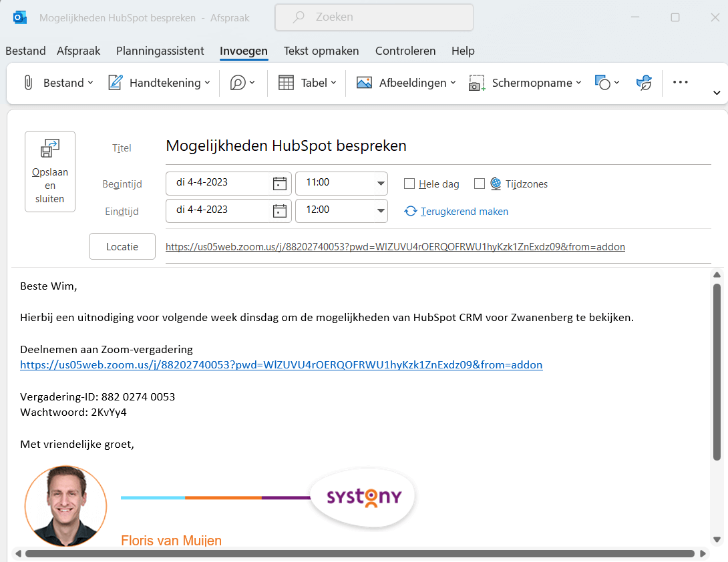728x562 pixels.
Task: Click the Afbeeldingen picture icon
Action: point(365,83)
